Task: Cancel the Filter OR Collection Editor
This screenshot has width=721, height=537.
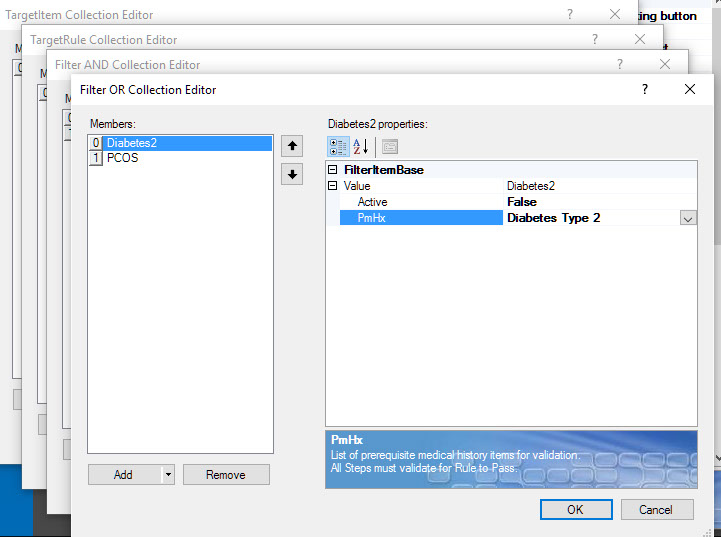Action: click(656, 509)
